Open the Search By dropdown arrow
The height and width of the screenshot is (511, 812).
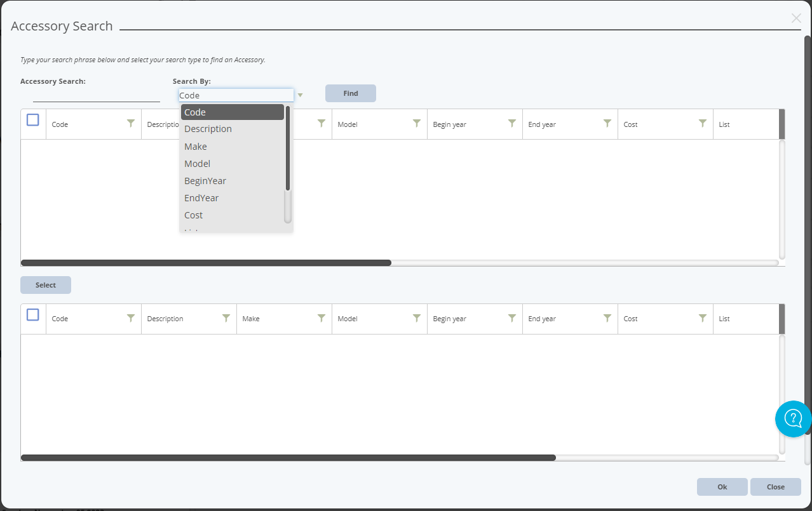coord(299,95)
